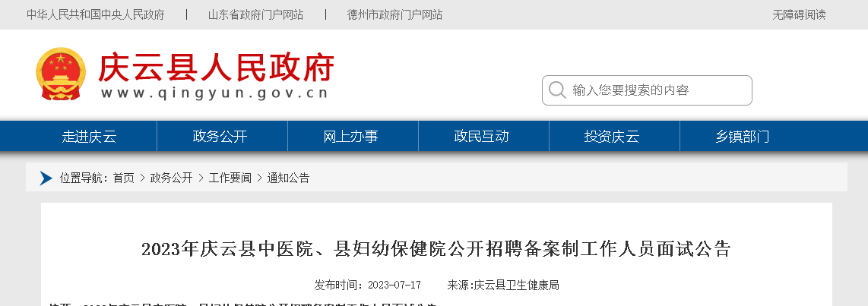Visit 德州市政府门户网站 link
Image resolution: width=868 pixels, height=306 pixels.
(394, 15)
